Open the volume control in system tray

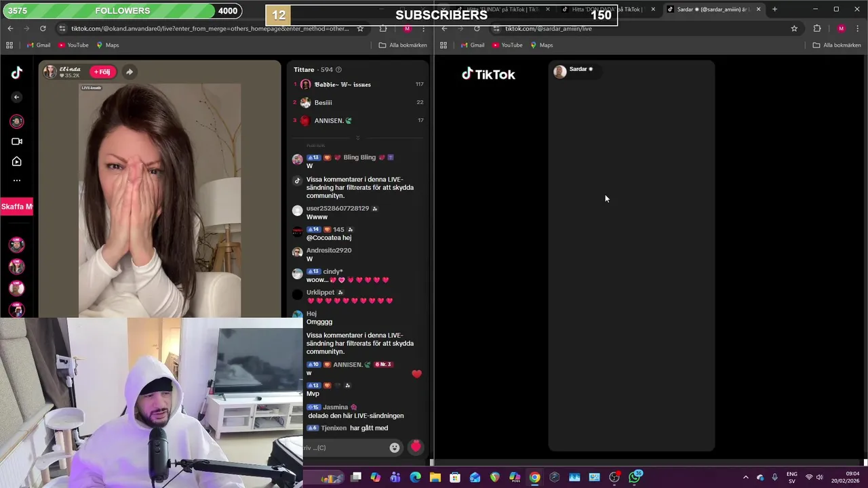(x=820, y=477)
